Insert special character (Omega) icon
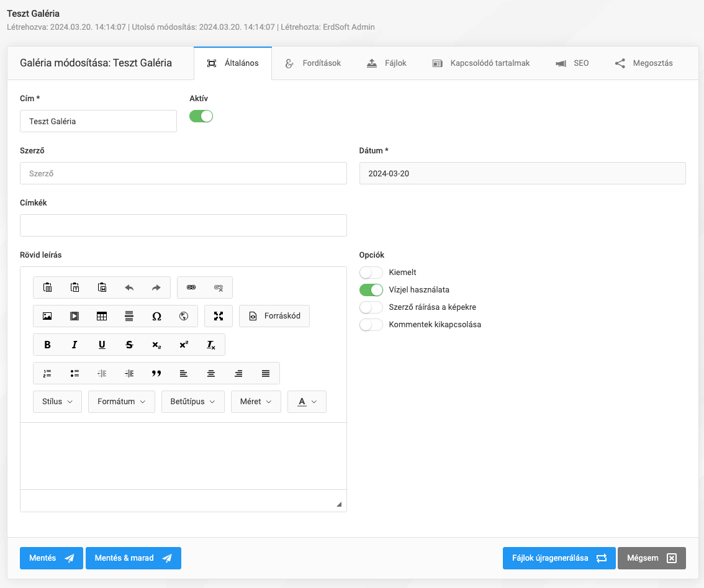 (x=156, y=316)
